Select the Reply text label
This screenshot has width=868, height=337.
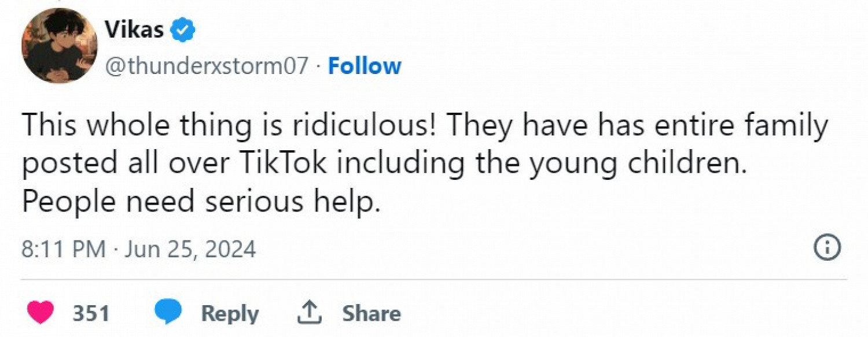pos(230,314)
